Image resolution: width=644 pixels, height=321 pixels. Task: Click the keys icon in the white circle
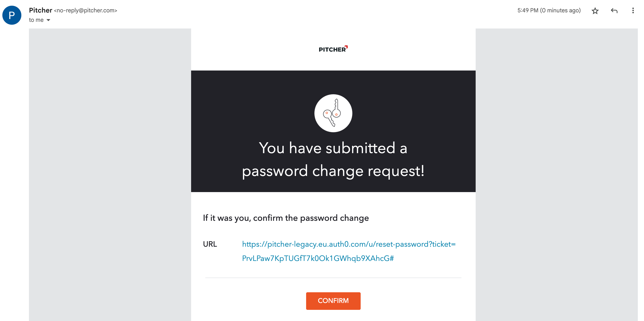333,113
